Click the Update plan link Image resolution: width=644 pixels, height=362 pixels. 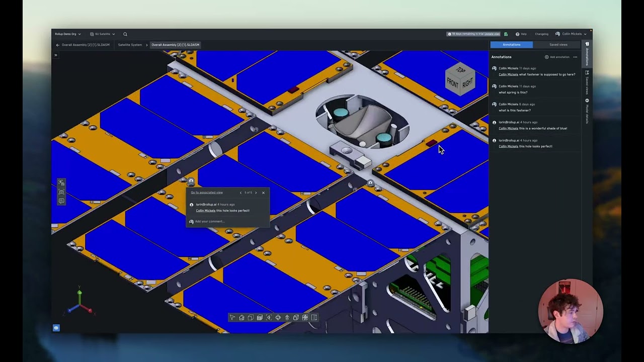pos(492,34)
